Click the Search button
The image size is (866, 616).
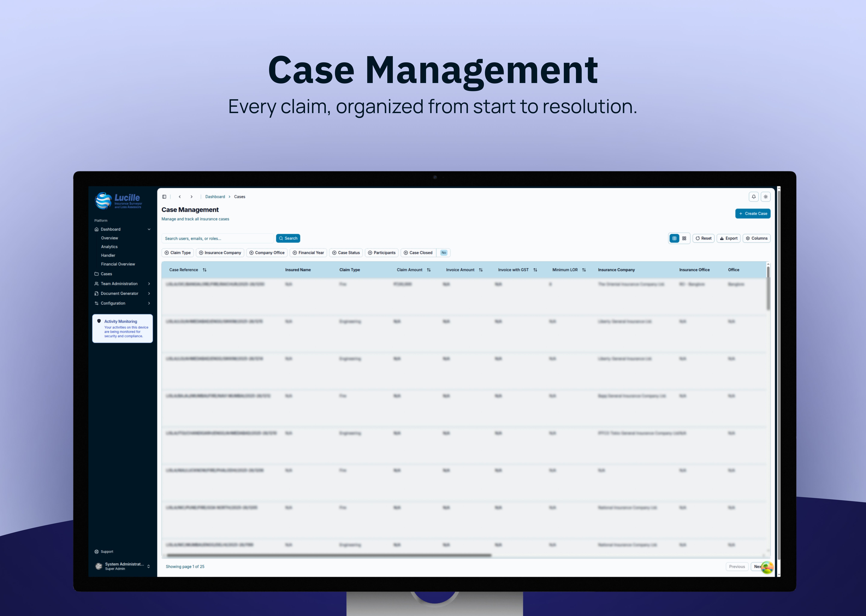(288, 238)
